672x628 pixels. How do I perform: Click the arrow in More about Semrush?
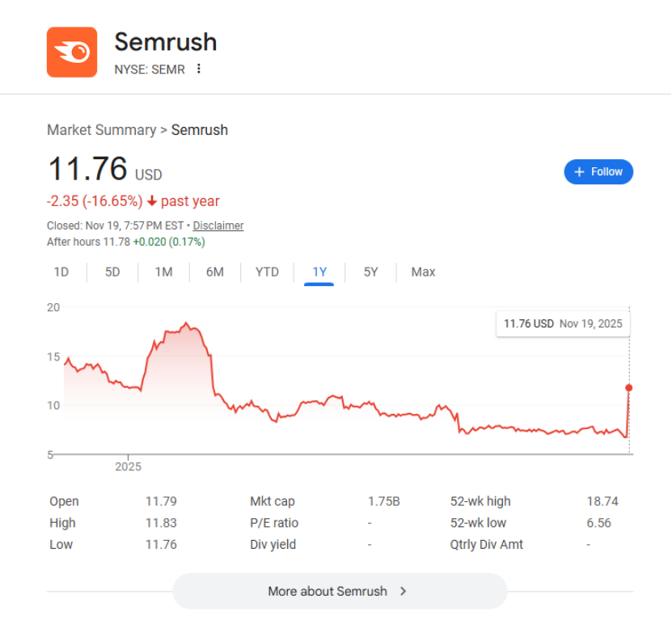click(404, 591)
